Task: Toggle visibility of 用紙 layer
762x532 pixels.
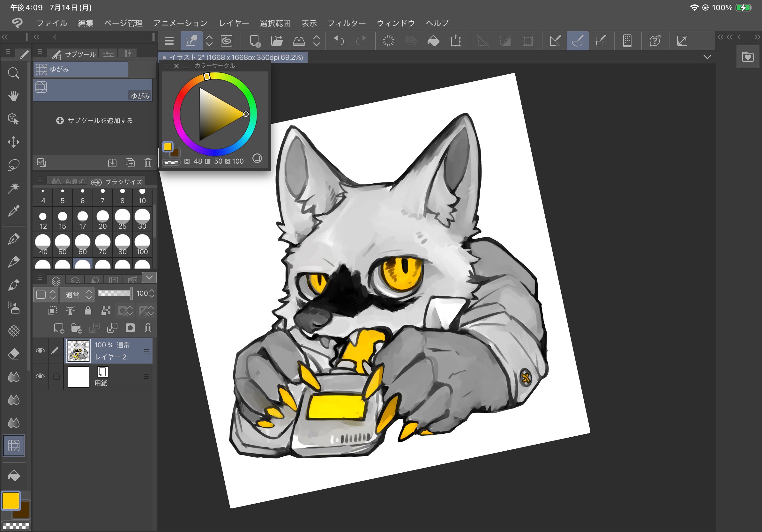Action: (40, 376)
